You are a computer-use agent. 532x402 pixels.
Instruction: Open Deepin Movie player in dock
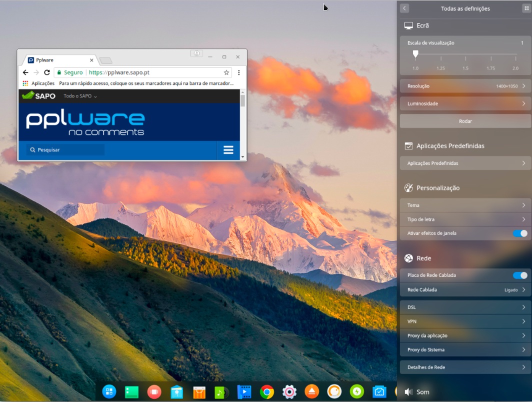[244, 392]
